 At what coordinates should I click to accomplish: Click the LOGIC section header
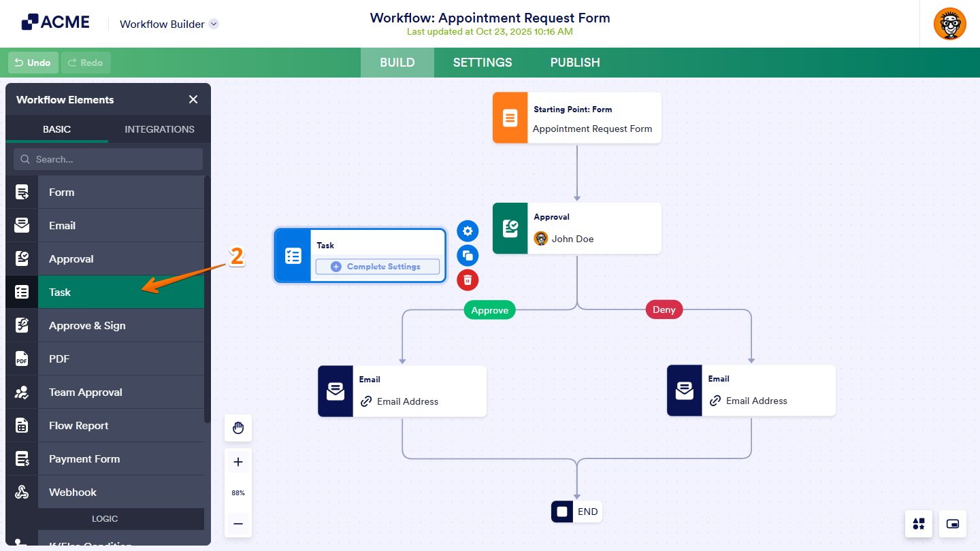(105, 519)
